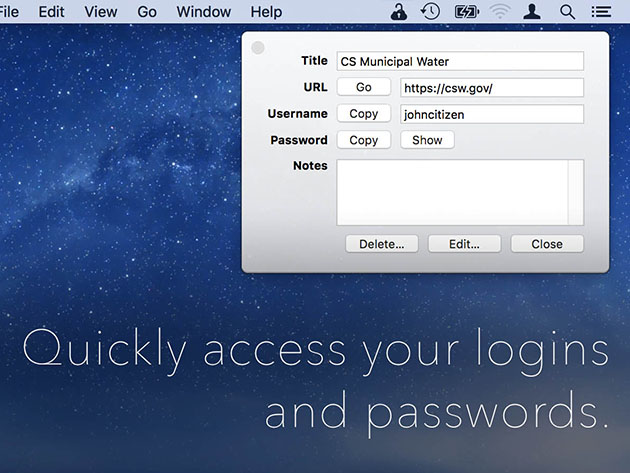630x473 pixels.
Task: Open Notification Center list icon
Action: pyautogui.click(x=601, y=12)
